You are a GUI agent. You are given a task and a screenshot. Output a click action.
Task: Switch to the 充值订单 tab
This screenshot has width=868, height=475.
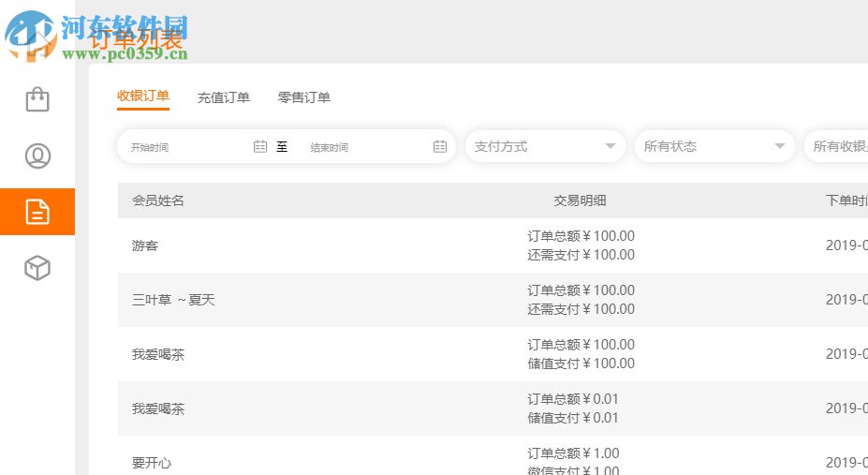[224, 97]
